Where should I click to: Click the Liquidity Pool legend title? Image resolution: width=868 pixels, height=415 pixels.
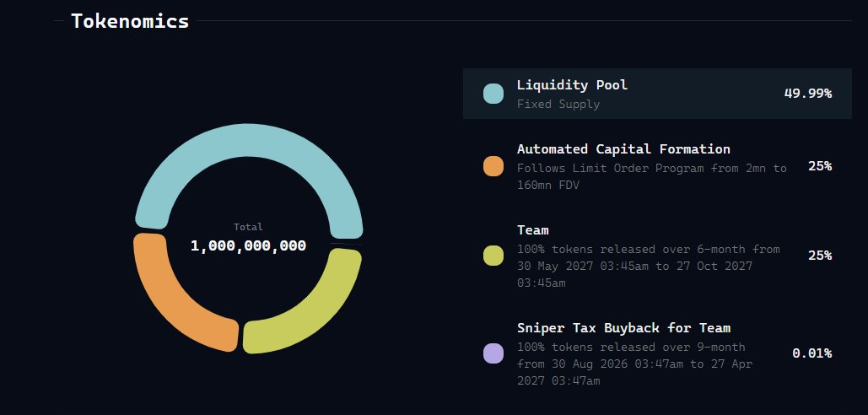click(572, 85)
